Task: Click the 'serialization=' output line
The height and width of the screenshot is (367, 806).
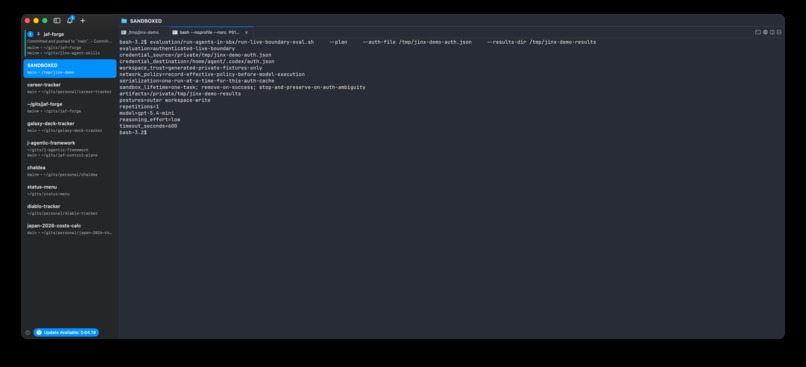Action: 197,81
